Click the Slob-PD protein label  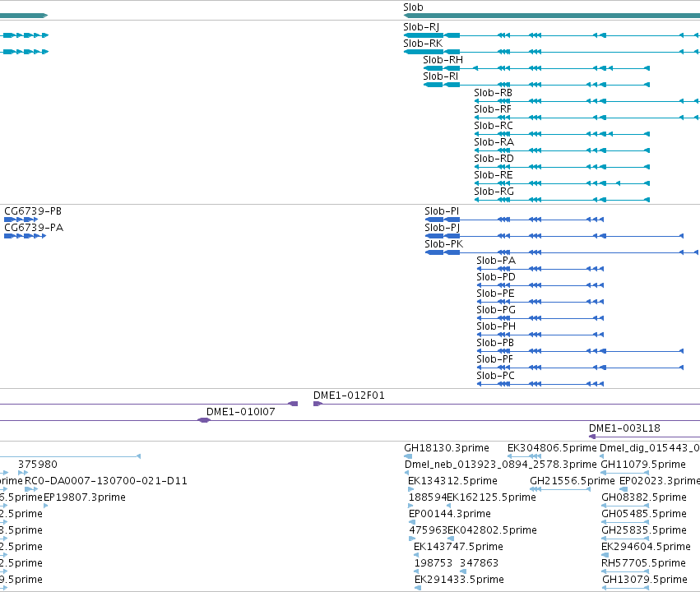[496, 277]
